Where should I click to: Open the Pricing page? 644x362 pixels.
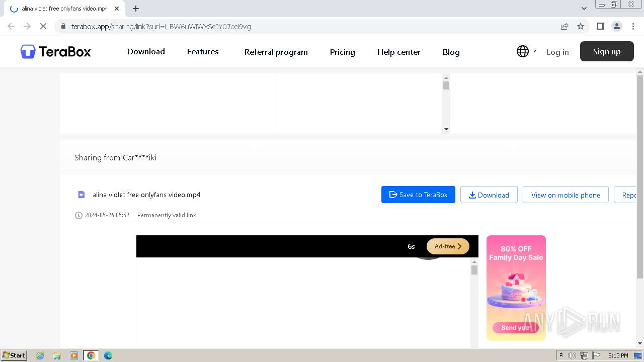pos(343,52)
